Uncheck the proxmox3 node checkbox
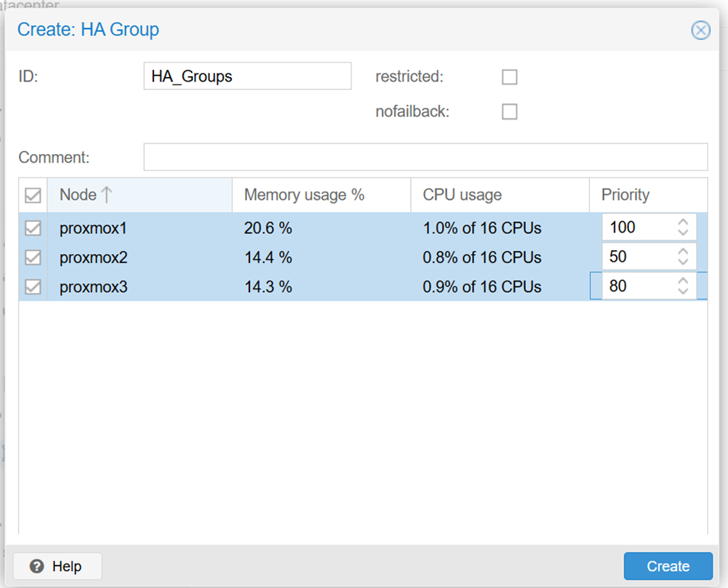The image size is (728, 588). click(33, 287)
